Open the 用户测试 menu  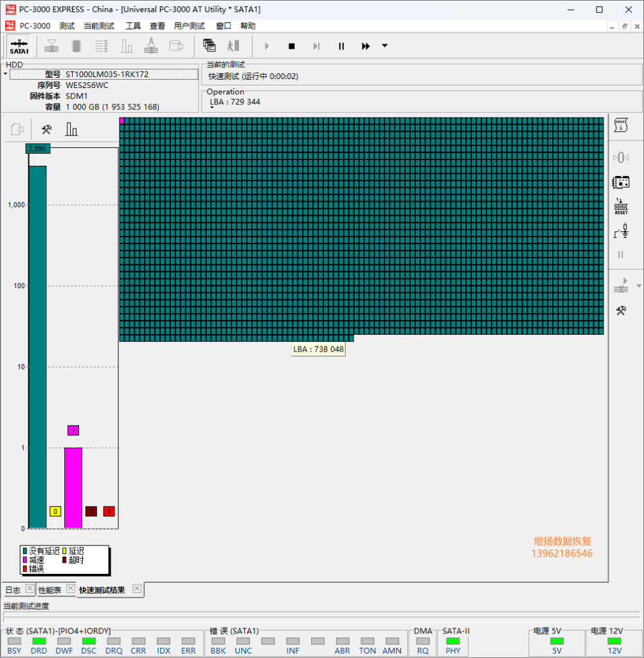190,26
